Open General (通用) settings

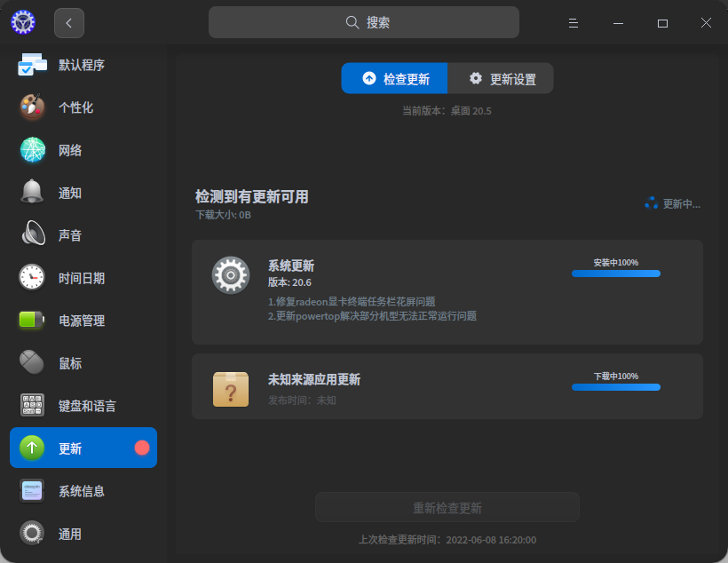point(83,534)
